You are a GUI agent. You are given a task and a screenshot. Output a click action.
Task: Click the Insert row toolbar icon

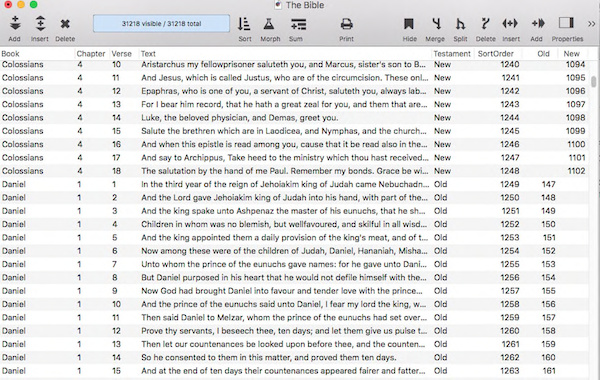tap(40, 24)
